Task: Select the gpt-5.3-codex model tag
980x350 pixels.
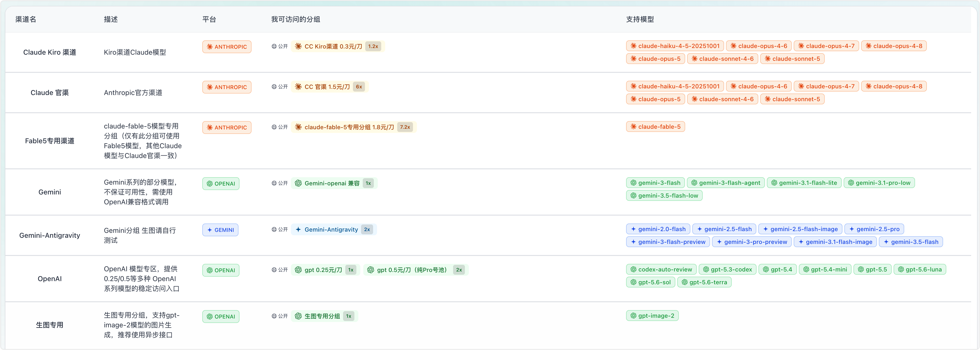Action: (727, 269)
